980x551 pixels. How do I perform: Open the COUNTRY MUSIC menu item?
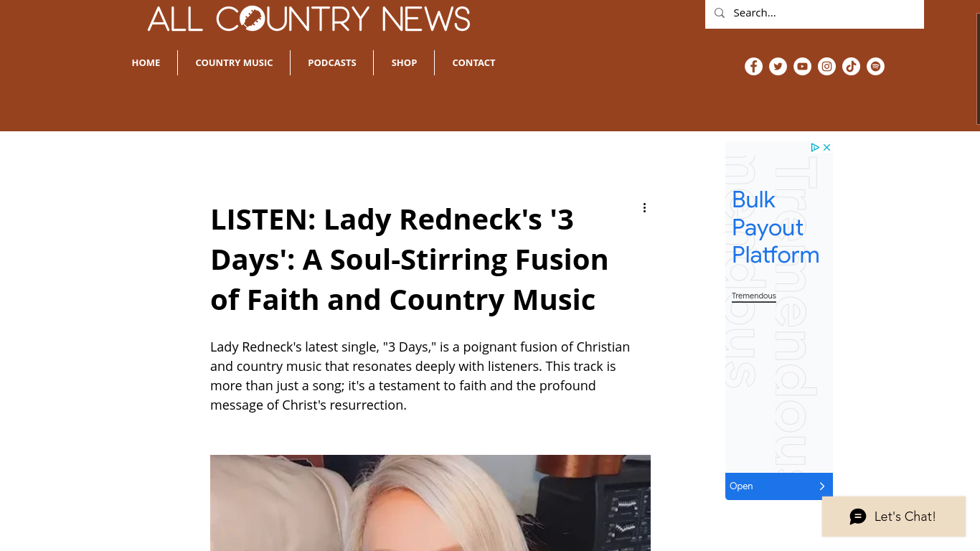click(234, 63)
